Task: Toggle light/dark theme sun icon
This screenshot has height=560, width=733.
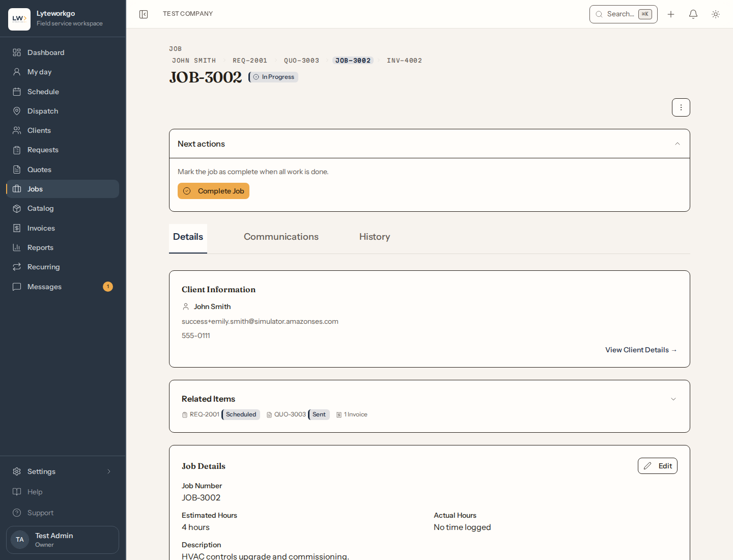Action: [x=716, y=14]
